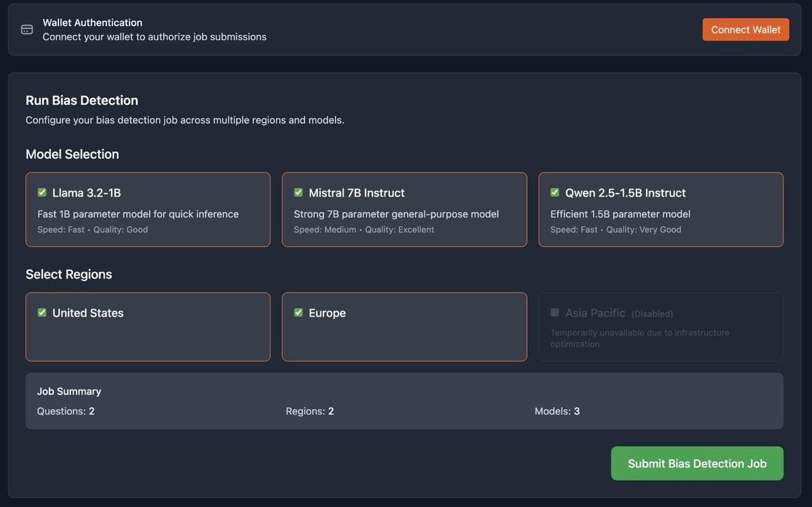Screen dimensions: 812x507
Task: Click the checkmark icon on Europe region
Action: pyautogui.click(x=298, y=312)
